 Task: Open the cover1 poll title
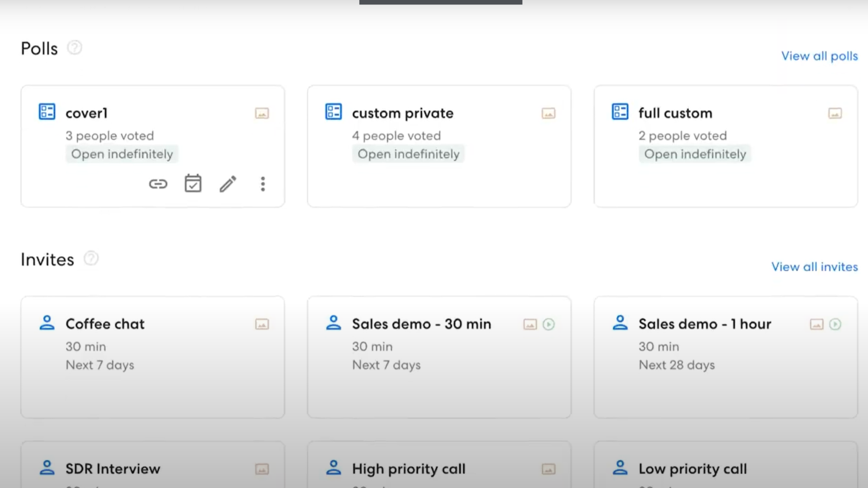tap(87, 113)
